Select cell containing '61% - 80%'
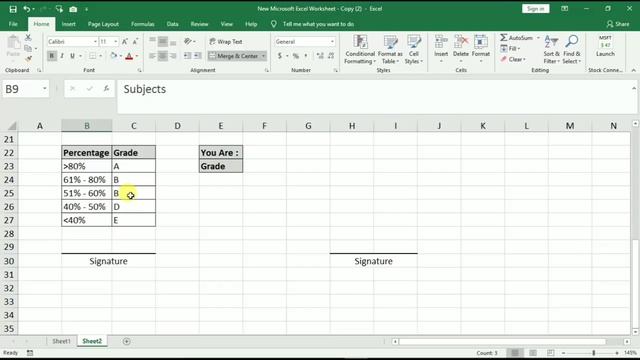 pos(87,180)
